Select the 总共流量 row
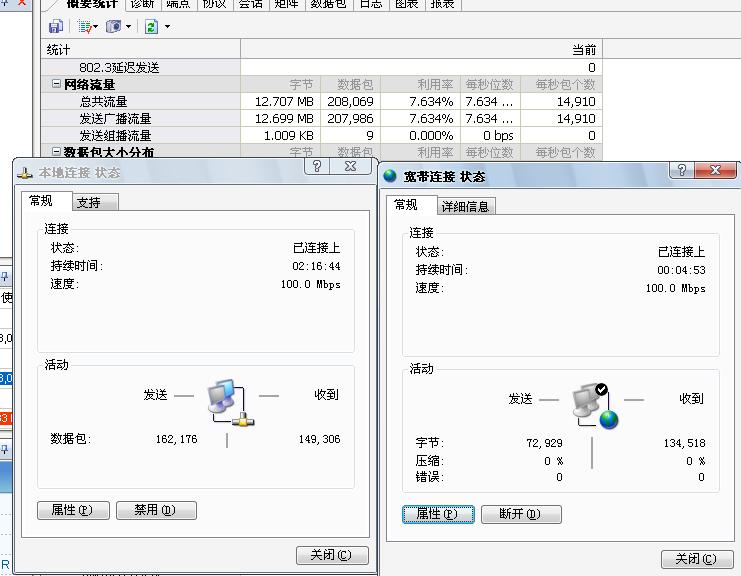The height and width of the screenshot is (576, 741). 321,101
